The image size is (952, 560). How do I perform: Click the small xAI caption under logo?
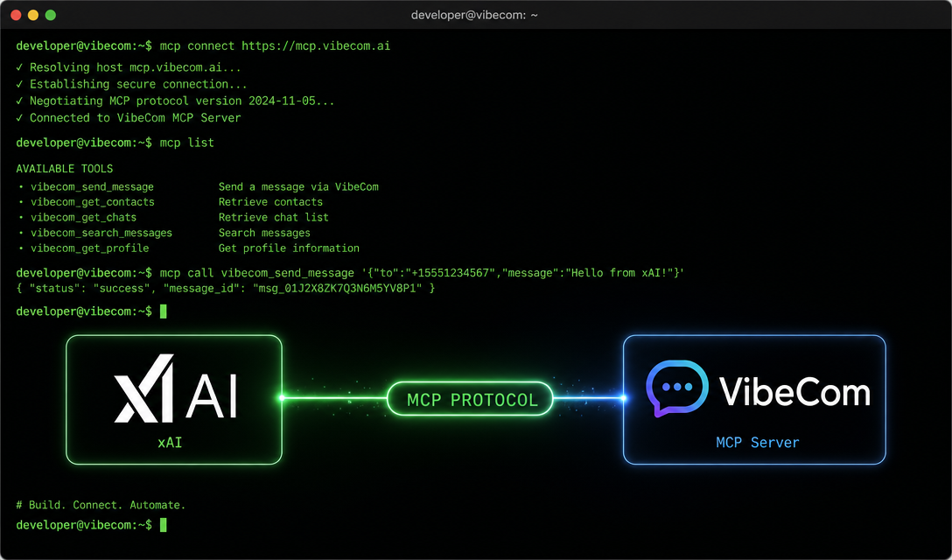click(x=170, y=443)
